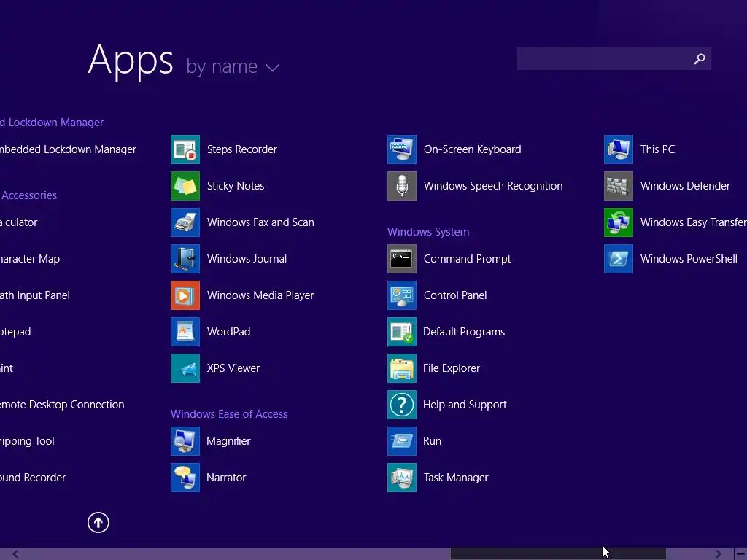Open Character Map entry
747x560 pixels.
(x=29, y=259)
